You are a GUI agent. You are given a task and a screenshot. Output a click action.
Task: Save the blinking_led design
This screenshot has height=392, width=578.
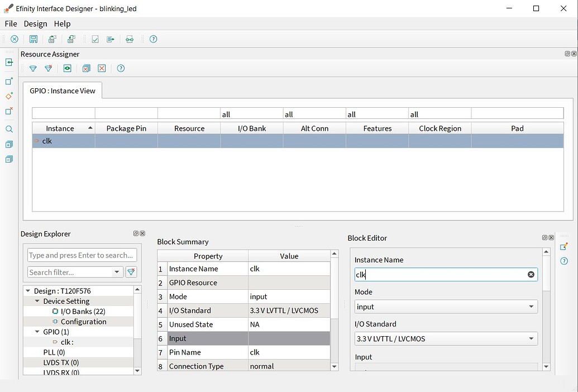(33, 39)
